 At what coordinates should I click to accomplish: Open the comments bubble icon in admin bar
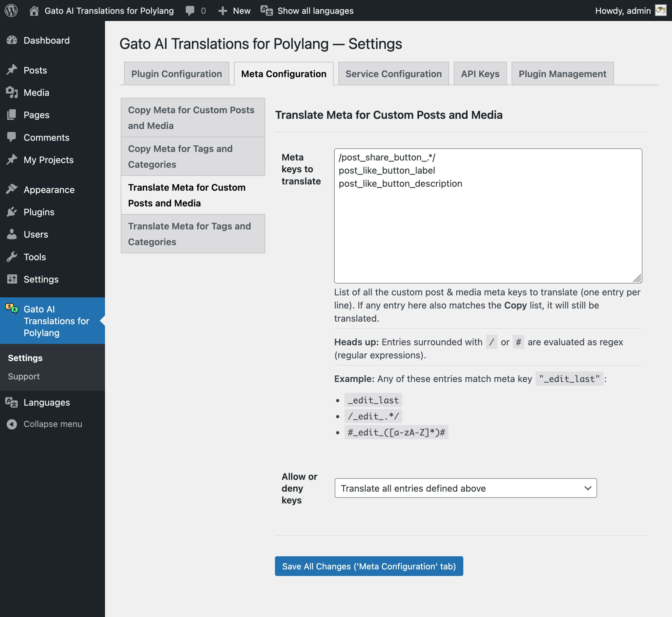[x=190, y=11]
